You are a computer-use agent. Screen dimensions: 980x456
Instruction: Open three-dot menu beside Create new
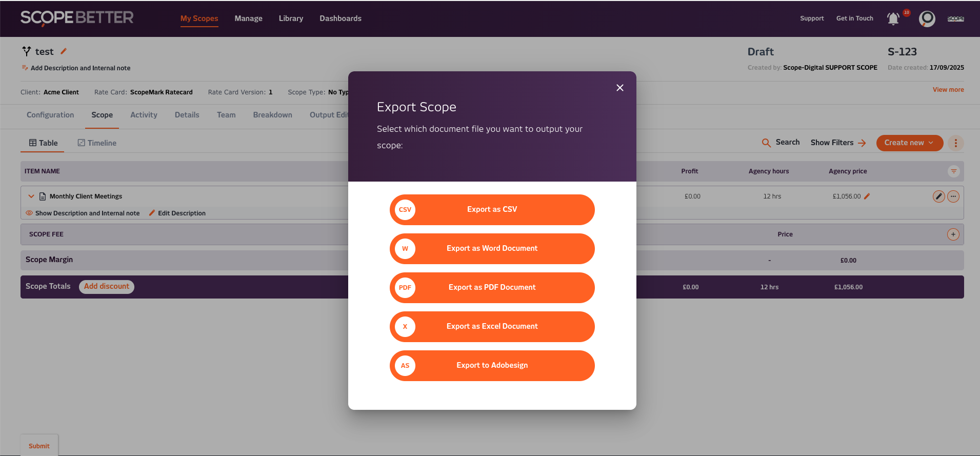955,143
